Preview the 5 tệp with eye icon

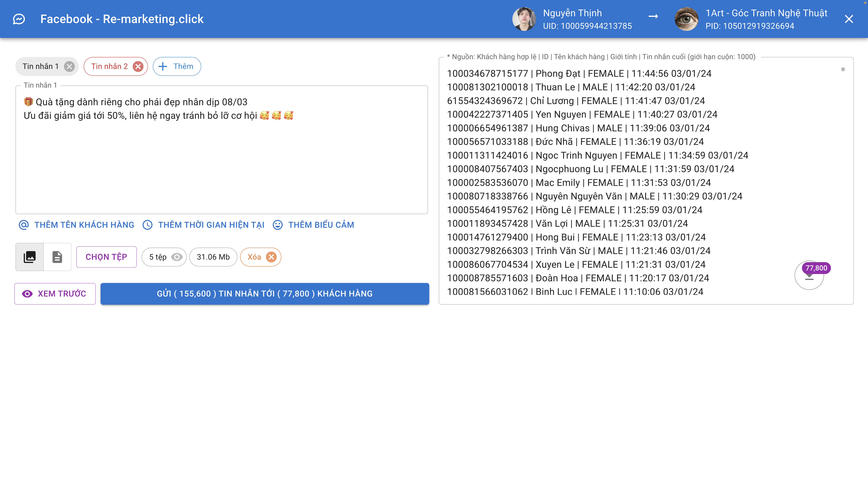(176, 257)
